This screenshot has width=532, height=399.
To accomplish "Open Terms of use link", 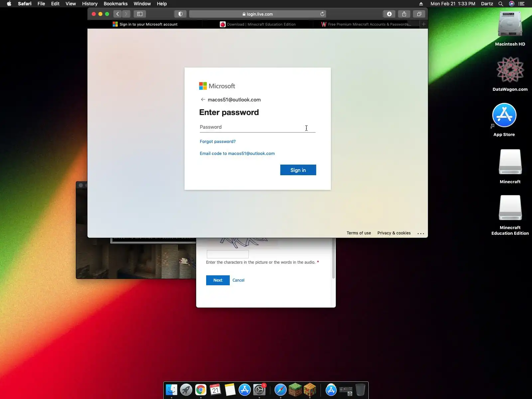I will 359,233.
